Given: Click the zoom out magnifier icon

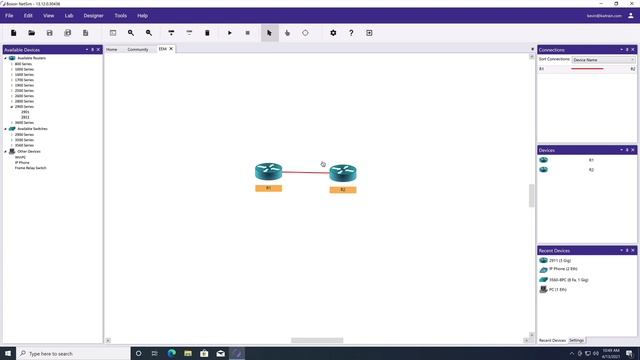Looking at the screenshot, I should [149, 33].
